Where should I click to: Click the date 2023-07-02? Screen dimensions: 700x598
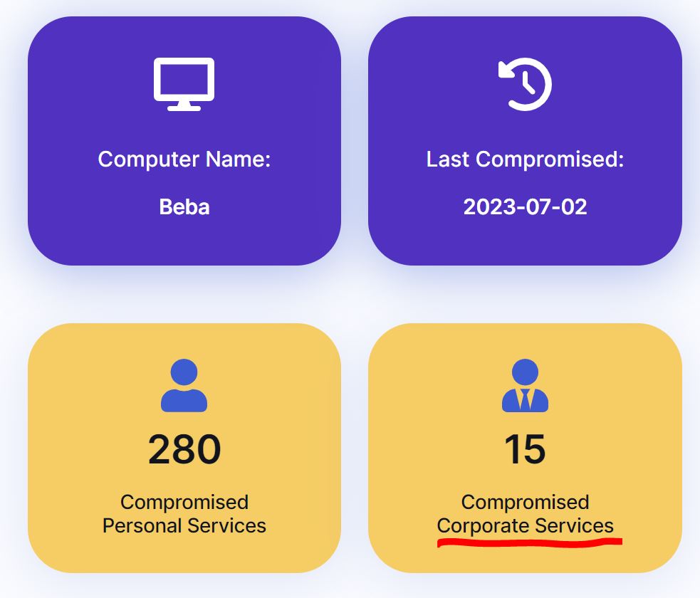coord(525,207)
